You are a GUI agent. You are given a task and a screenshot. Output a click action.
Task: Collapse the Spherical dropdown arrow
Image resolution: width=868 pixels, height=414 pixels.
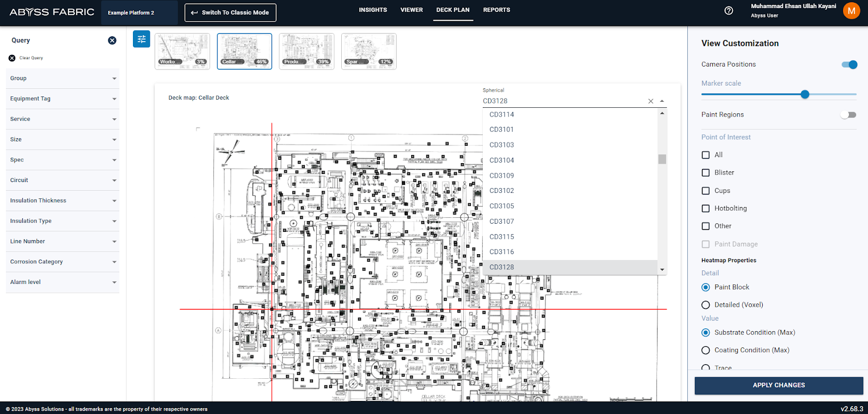[662, 101]
